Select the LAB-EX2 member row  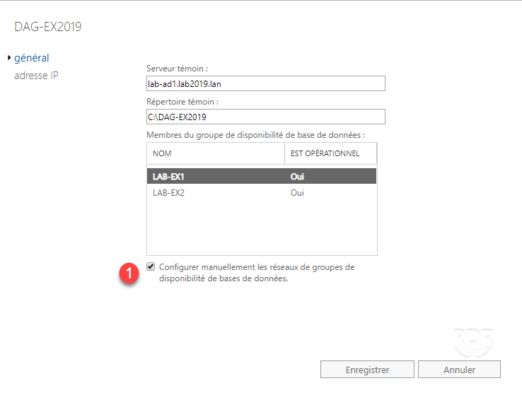tap(262, 193)
